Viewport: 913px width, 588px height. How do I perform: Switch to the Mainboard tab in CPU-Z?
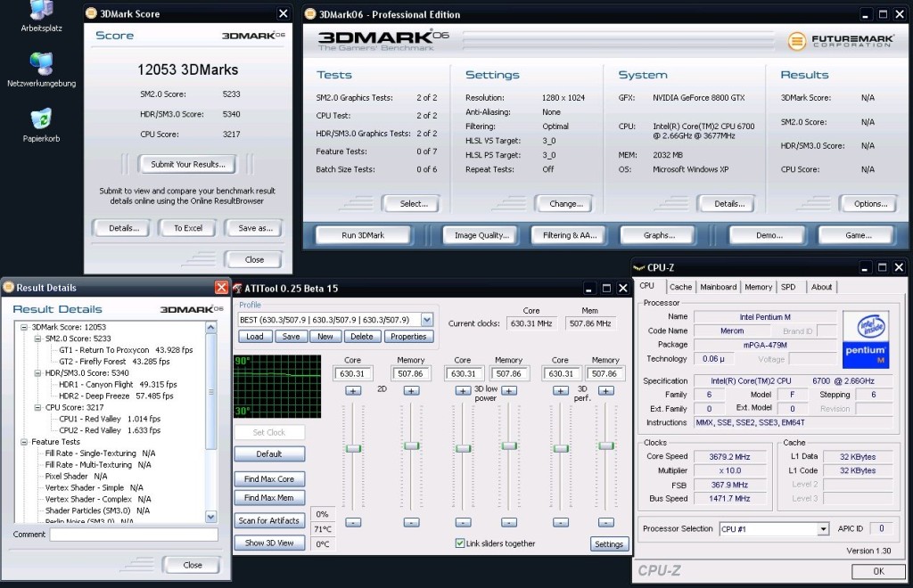click(x=718, y=287)
